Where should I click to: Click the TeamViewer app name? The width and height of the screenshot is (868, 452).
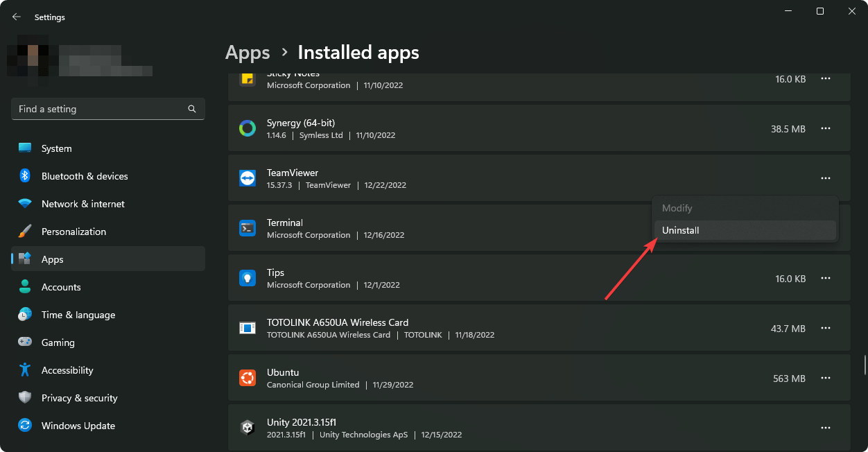[x=293, y=173]
